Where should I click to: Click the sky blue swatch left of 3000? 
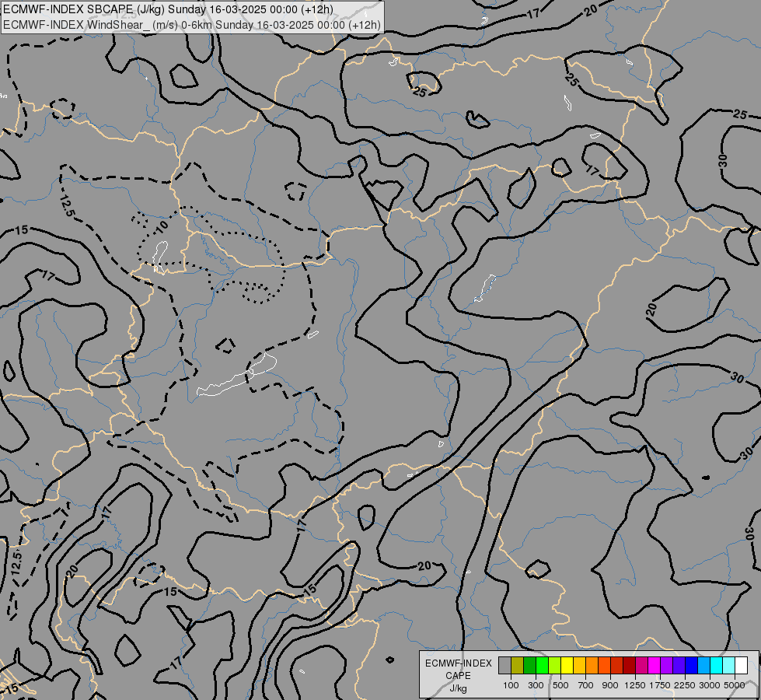[x=703, y=666]
